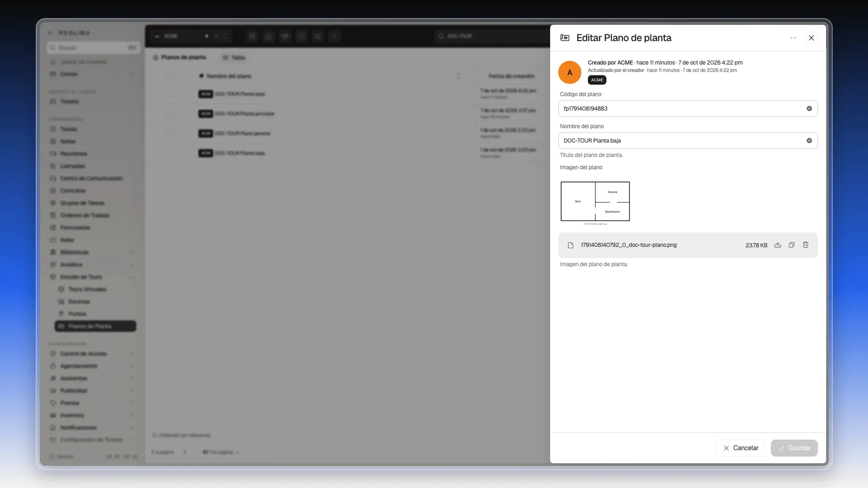Image resolution: width=868 pixels, height=488 pixels.
Task: Click the Guardar button
Action: 794,448
